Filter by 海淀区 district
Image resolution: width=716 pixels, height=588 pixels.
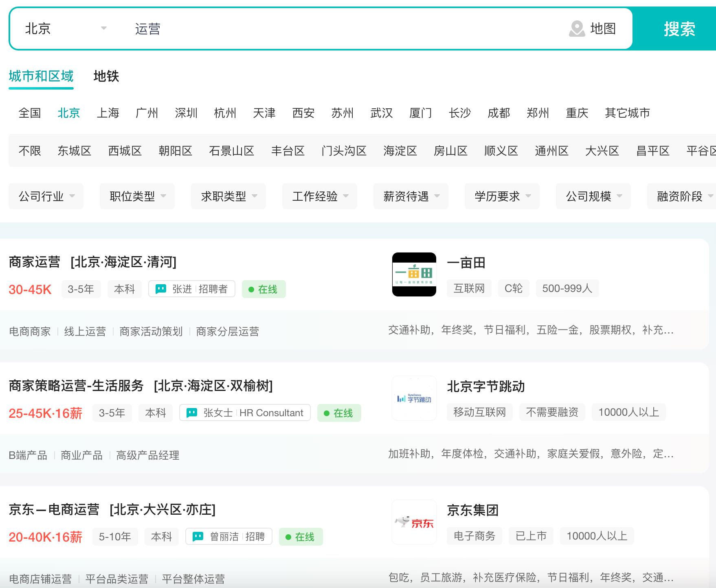tap(400, 151)
